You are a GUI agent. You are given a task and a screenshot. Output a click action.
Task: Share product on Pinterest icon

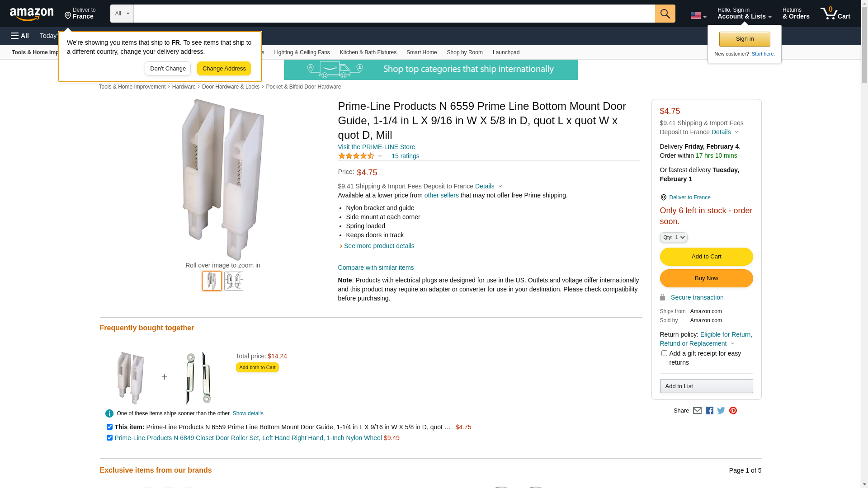coord(733,410)
